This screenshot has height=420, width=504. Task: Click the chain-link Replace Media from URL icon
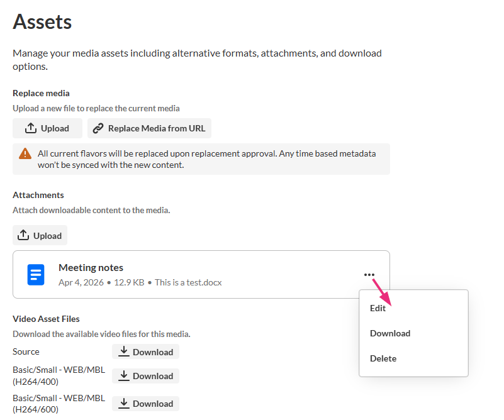(98, 128)
